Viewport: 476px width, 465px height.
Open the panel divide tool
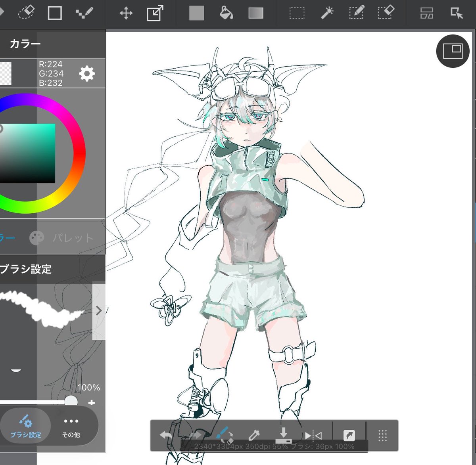click(x=427, y=13)
